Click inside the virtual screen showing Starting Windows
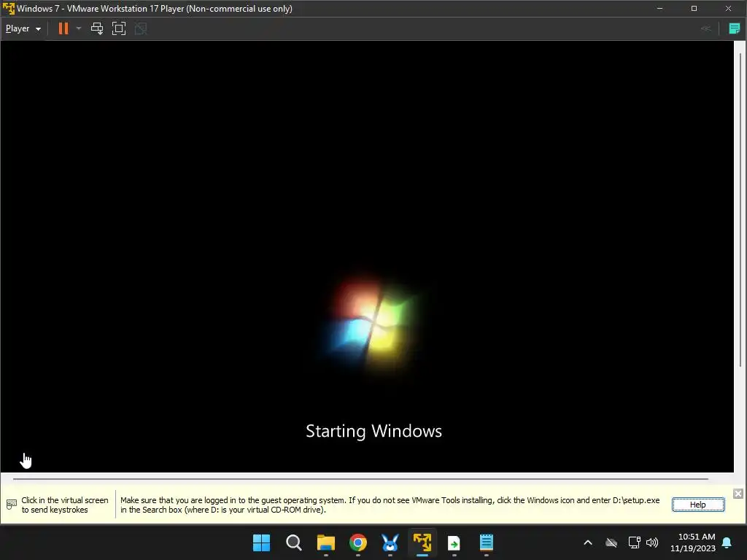Screen dimensions: 747x560 pyautogui.click(x=367, y=256)
